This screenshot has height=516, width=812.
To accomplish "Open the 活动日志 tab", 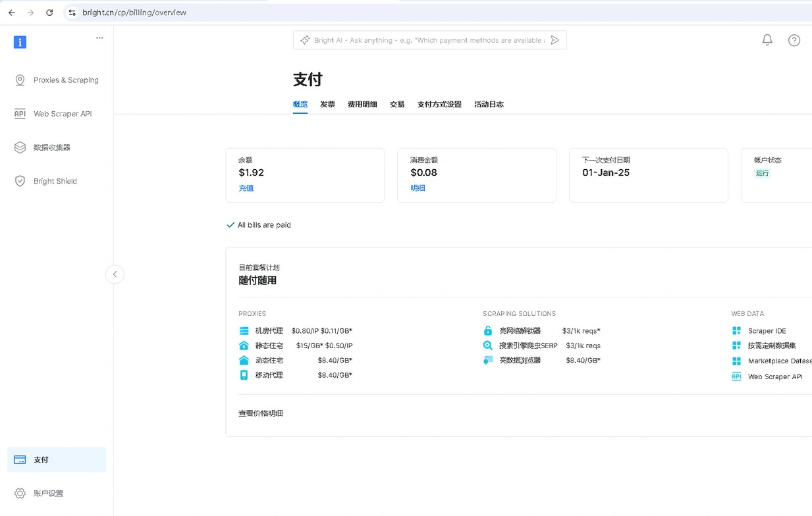I will [x=489, y=104].
